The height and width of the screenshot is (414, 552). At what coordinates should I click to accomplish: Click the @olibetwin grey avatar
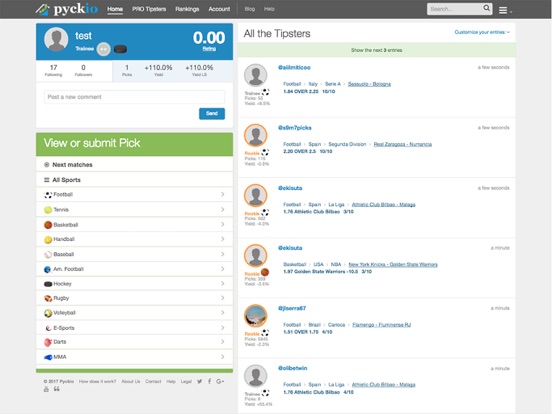(256, 376)
